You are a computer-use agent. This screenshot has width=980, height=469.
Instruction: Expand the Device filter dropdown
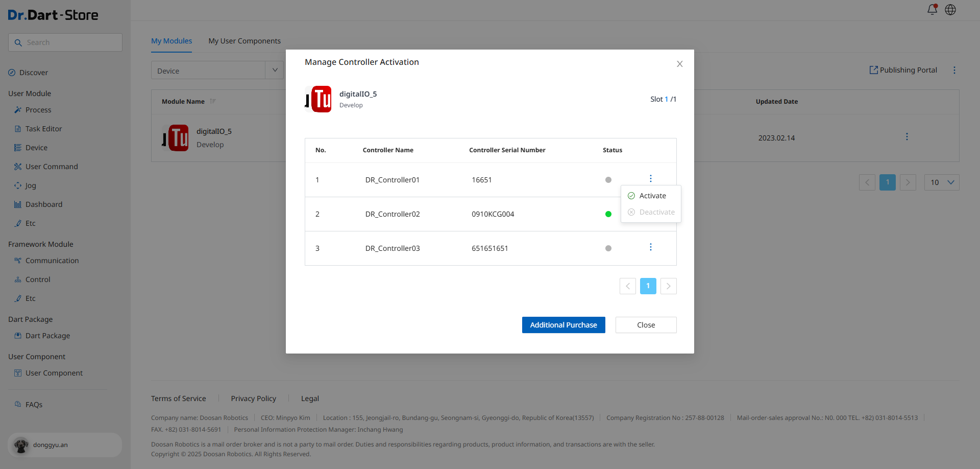(274, 71)
